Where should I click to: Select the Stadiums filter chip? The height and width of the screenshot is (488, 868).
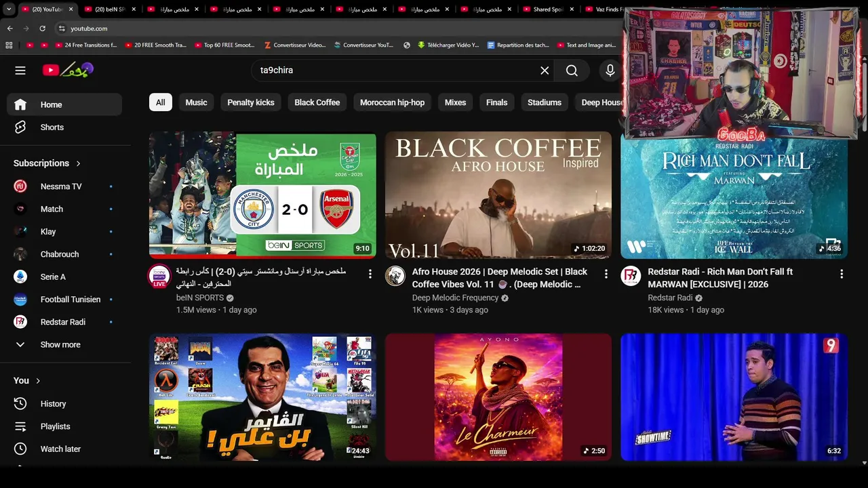coord(545,102)
